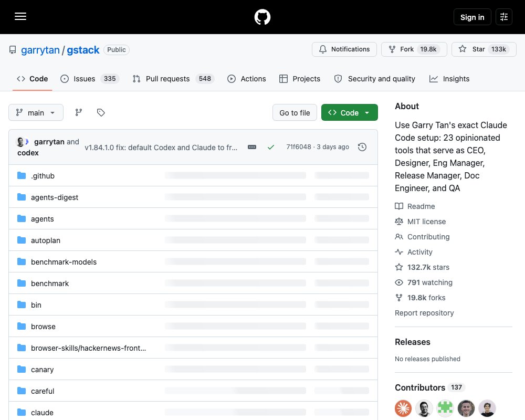
Task: Open garrytan owner profile link
Action: (x=40, y=50)
